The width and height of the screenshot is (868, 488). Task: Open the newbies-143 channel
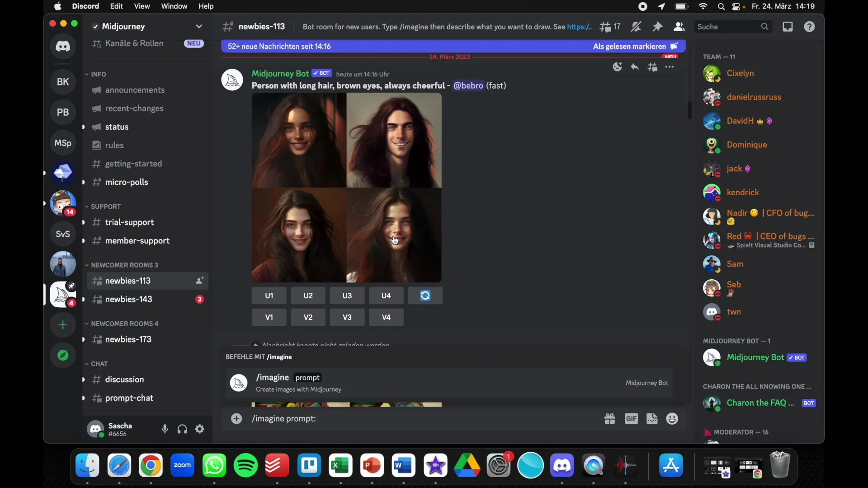[x=147, y=300]
